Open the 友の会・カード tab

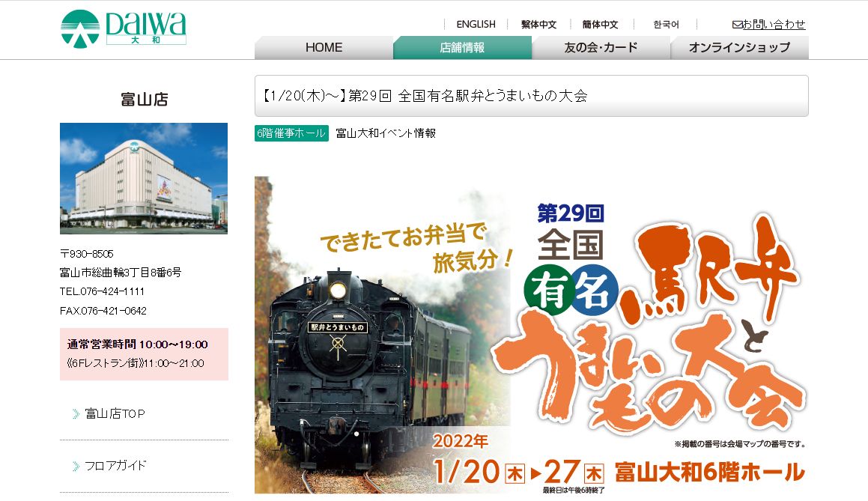pos(601,48)
